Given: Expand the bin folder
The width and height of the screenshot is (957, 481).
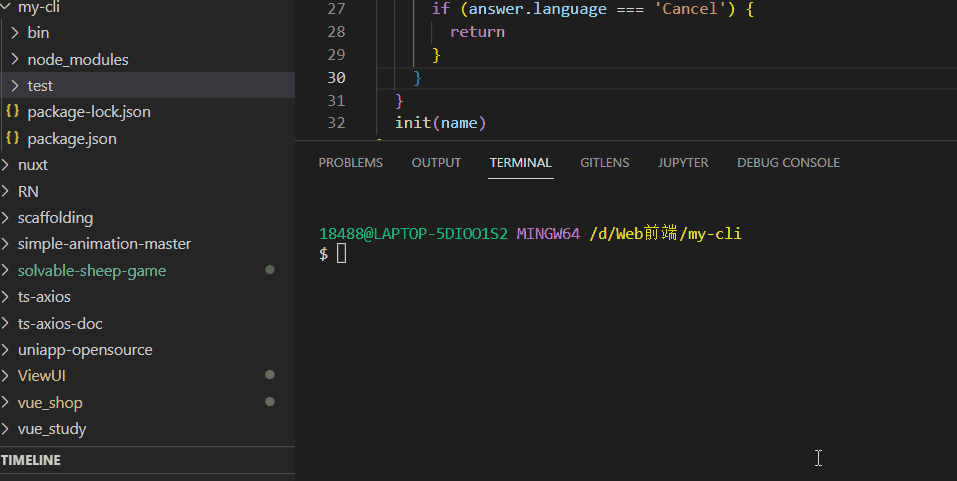Looking at the screenshot, I should 147,33.
